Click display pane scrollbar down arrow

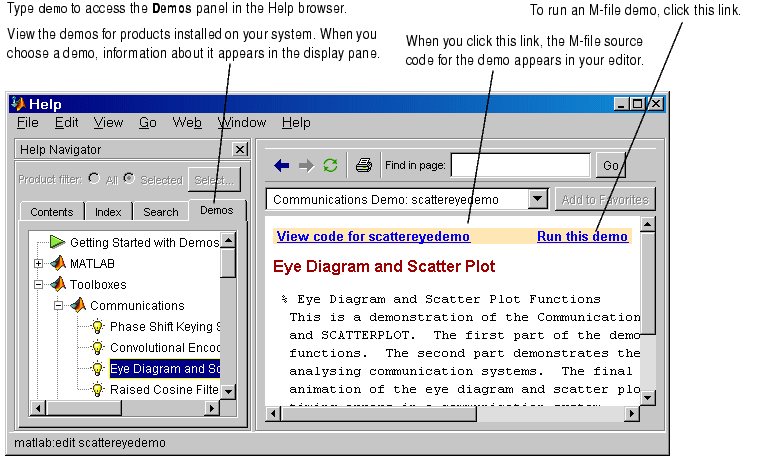648,398
